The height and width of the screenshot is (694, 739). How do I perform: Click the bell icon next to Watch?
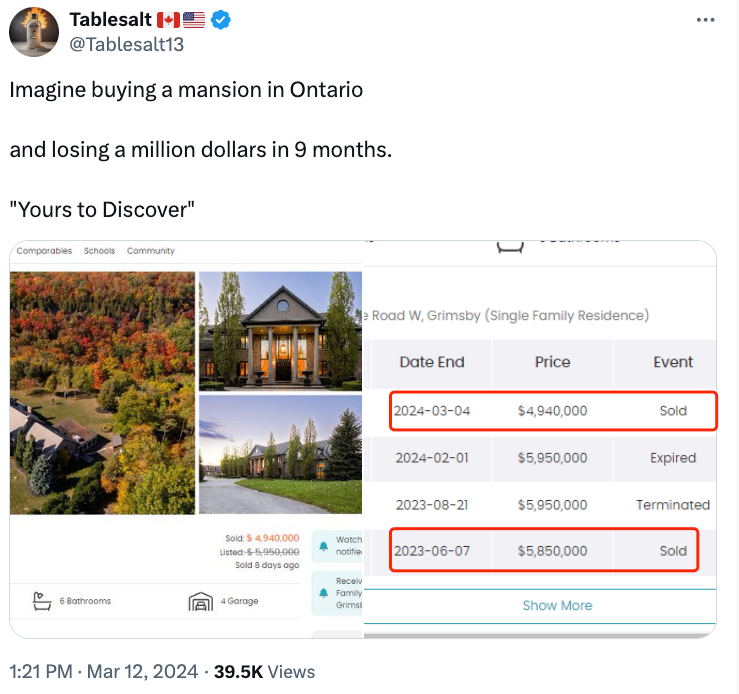tap(323, 546)
